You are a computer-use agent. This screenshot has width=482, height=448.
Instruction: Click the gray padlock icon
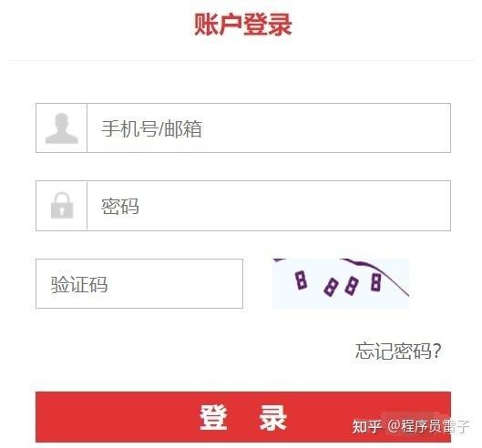(x=62, y=205)
